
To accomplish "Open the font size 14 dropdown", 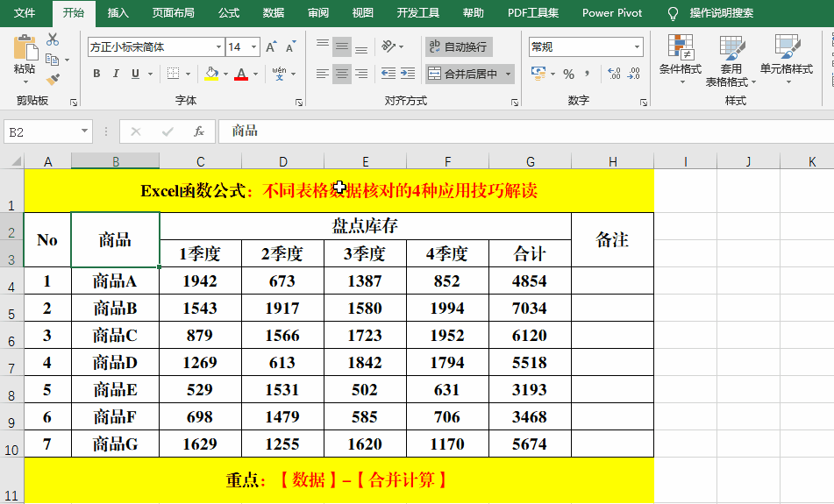I will pos(253,46).
